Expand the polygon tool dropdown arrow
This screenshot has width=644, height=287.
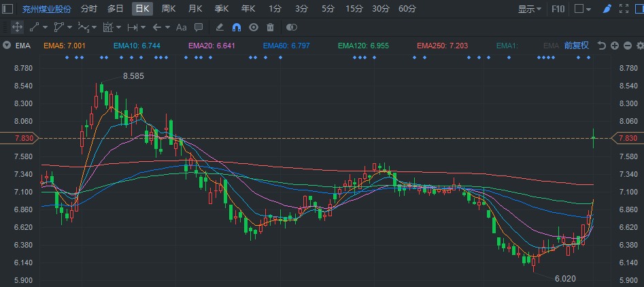click(69, 27)
